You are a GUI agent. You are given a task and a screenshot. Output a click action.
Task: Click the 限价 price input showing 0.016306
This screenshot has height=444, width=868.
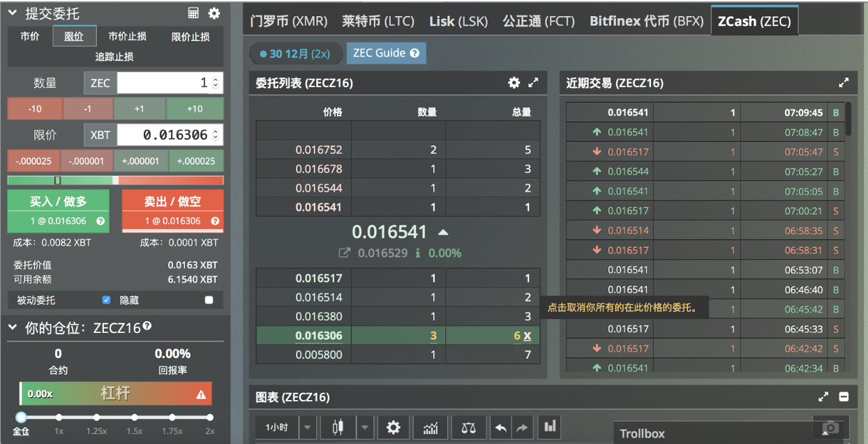(170, 135)
